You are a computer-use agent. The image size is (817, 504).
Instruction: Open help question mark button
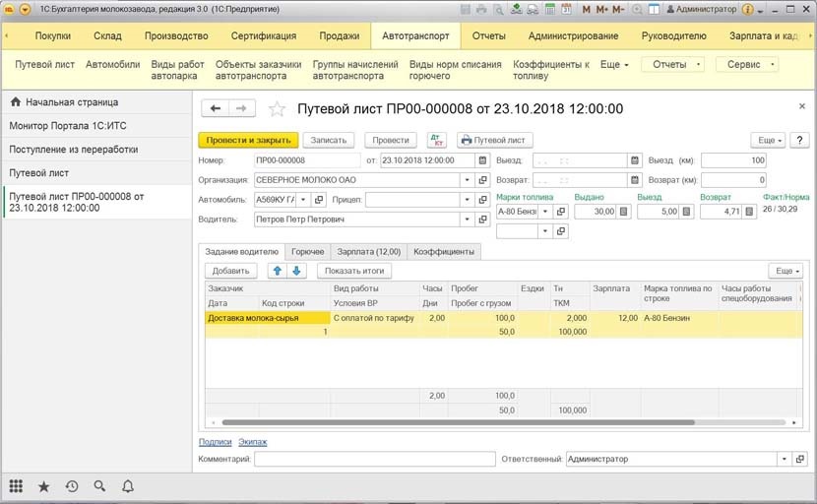click(x=799, y=140)
